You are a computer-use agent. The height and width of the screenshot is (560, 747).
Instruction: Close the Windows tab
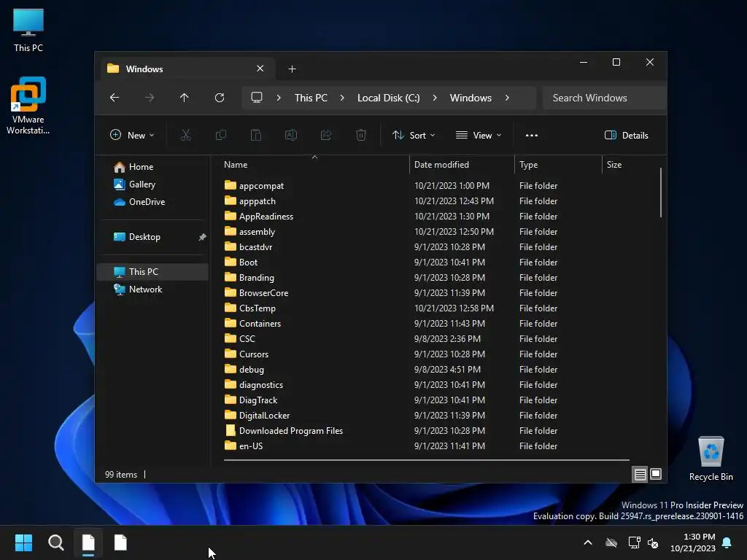(x=260, y=69)
